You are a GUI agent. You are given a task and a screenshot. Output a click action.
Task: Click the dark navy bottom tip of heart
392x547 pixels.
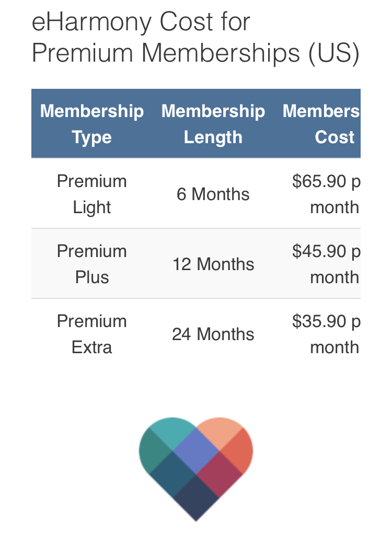(x=196, y=498)
